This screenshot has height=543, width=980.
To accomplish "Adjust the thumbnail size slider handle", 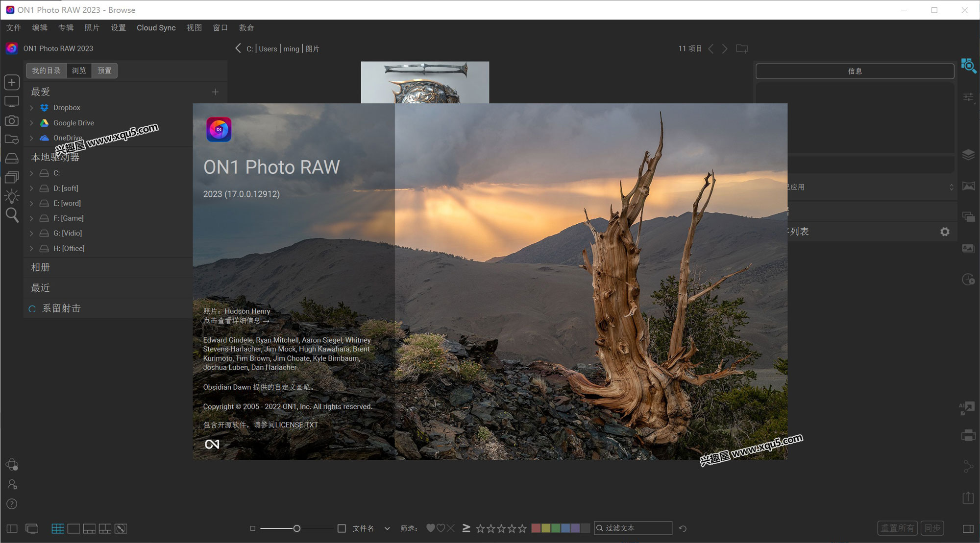I will 297,528.
